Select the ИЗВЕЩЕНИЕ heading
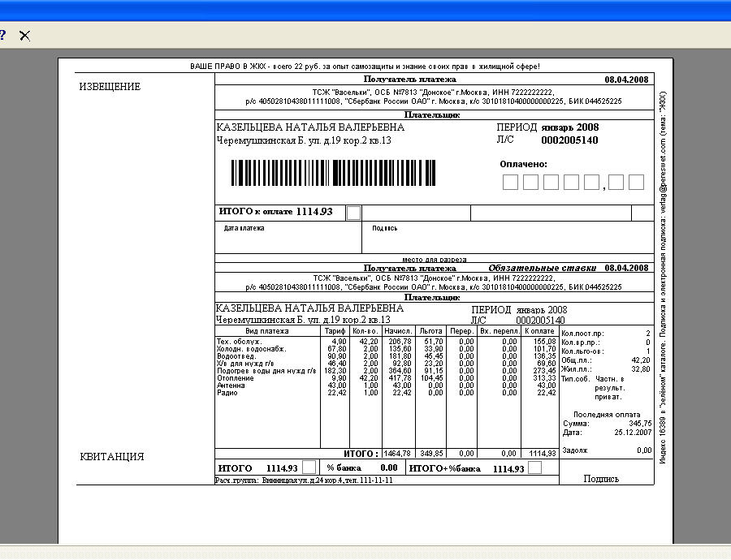The width and height of the screenshot is (731, 560). click(x=110, y=87)
